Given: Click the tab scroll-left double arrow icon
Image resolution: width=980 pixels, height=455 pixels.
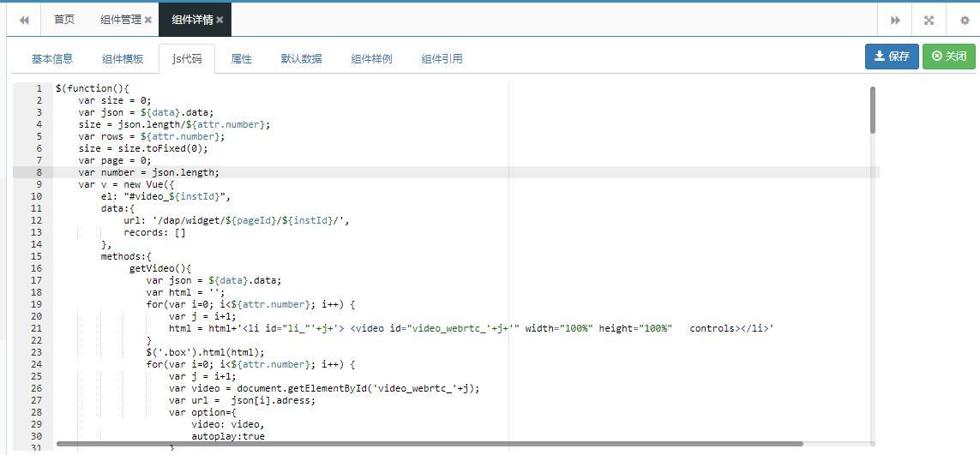Looking at the screenshot, I should 24,20.
